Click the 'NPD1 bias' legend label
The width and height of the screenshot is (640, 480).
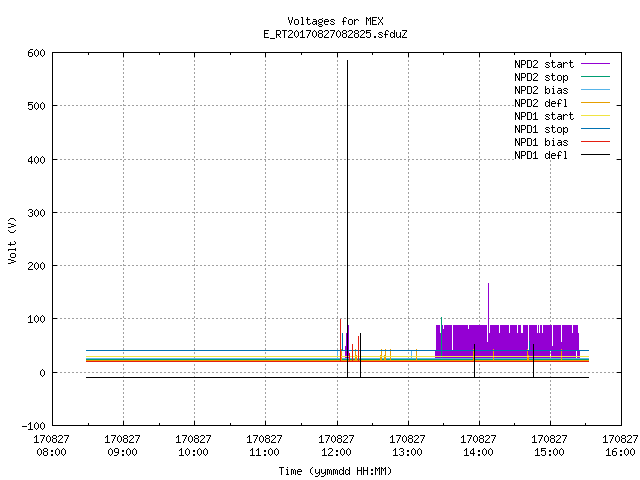(x=541, y=142)
